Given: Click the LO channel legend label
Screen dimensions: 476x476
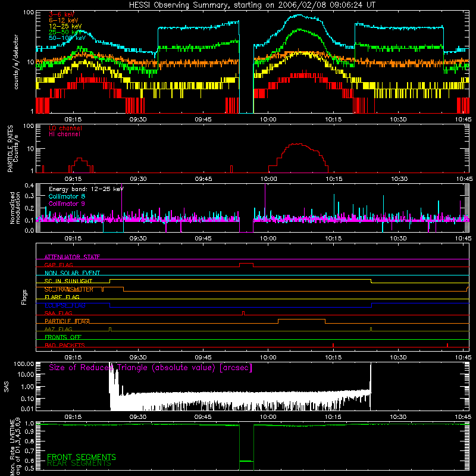Looking at the screenshot, I should click(x=65, y=128).
